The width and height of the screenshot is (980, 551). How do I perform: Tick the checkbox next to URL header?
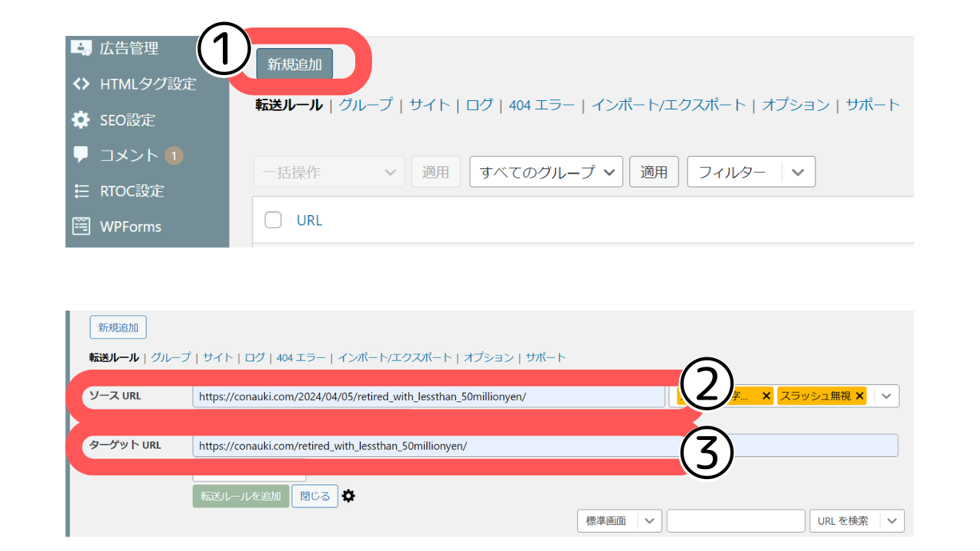[273, 220]
